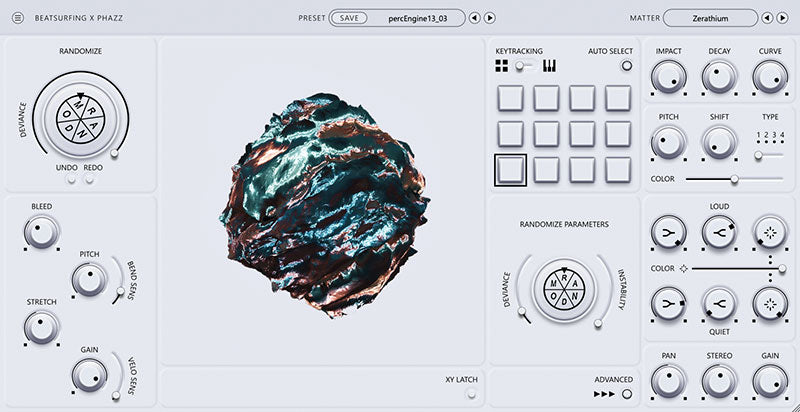Screen dimensions: 800x412
Task: Select the top-right pad in grid
Action: pos(618,98)
